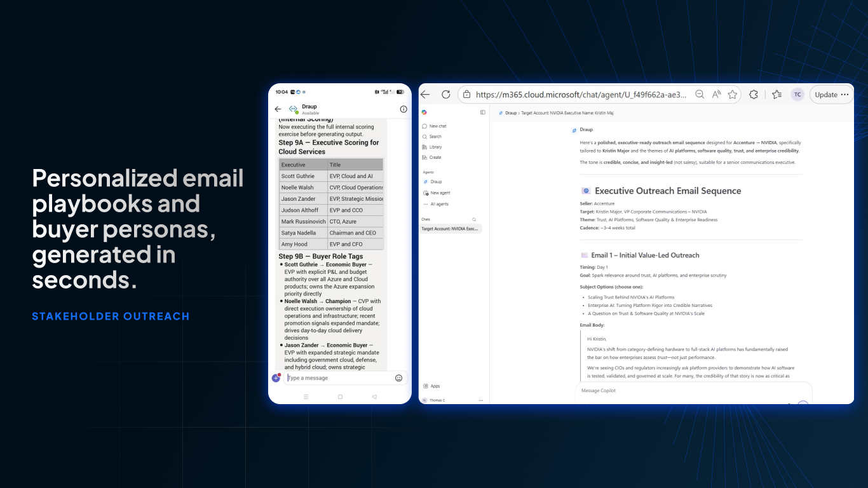Tap the Android back triangle button

click(374, 396)
